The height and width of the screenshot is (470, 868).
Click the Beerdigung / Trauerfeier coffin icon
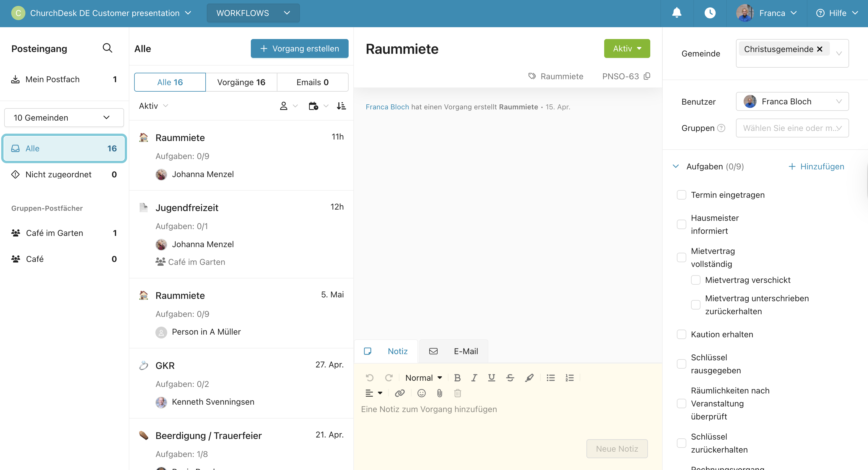pos(144,435)
